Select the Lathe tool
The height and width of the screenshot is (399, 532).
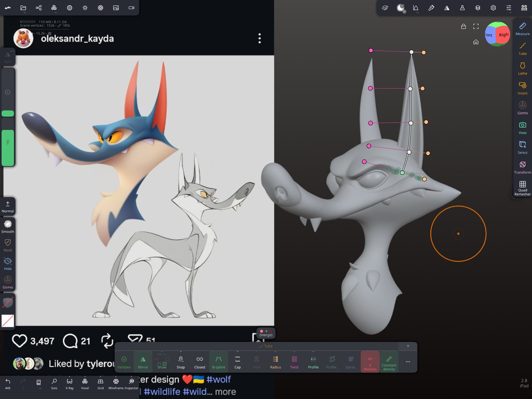pos(523,68)
